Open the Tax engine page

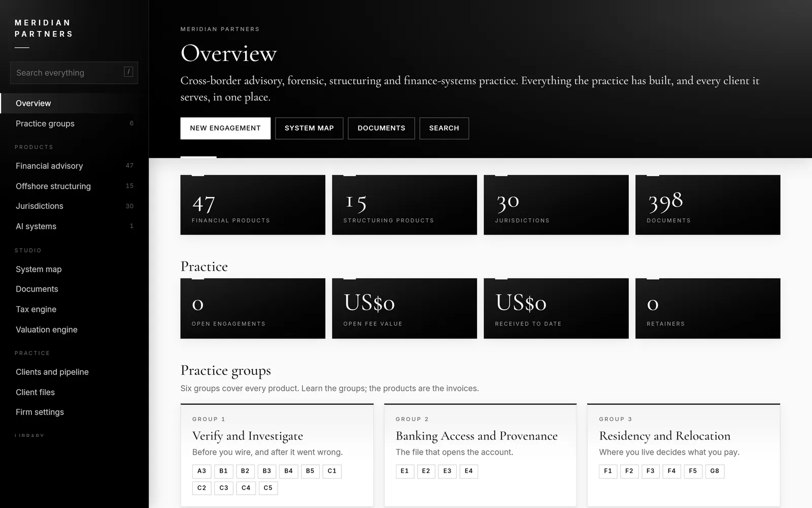pos(74,309)
